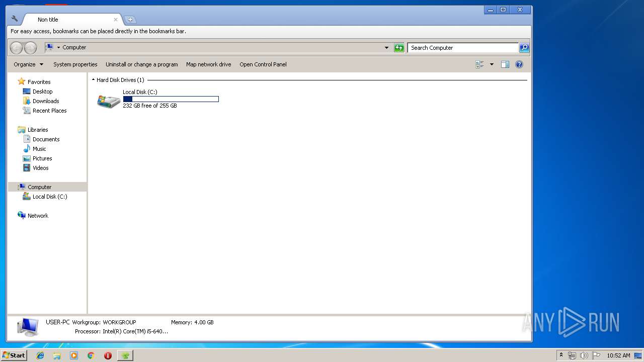Viewport: 644px width, 362px height.
Task: Launch Google Chrome from taskbar
Action: tap(91, 355)
